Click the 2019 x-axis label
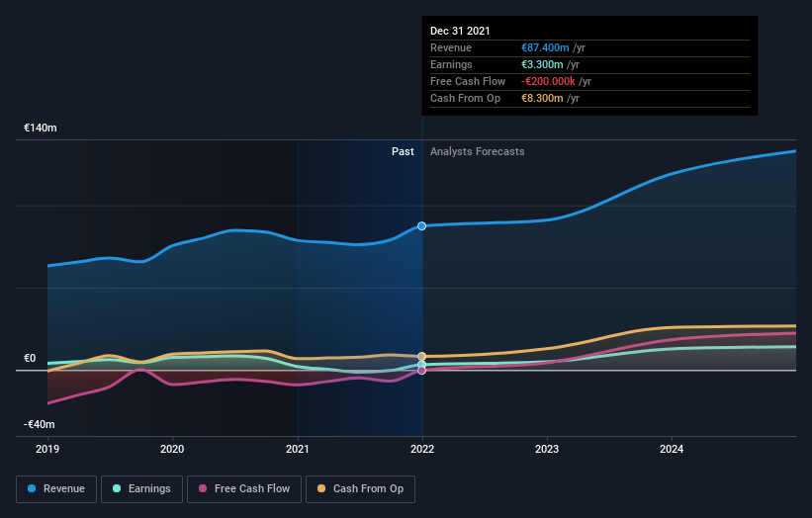Screen dimensions: 812x518 [47, 449]
